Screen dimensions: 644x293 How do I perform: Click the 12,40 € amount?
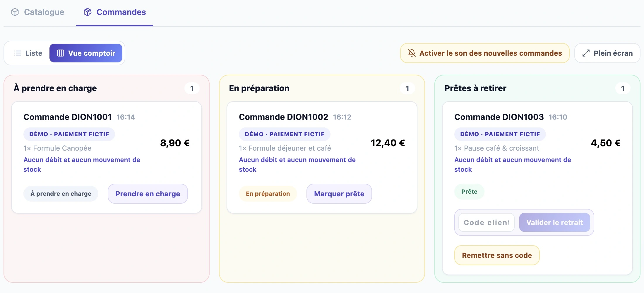coord(388,143)
